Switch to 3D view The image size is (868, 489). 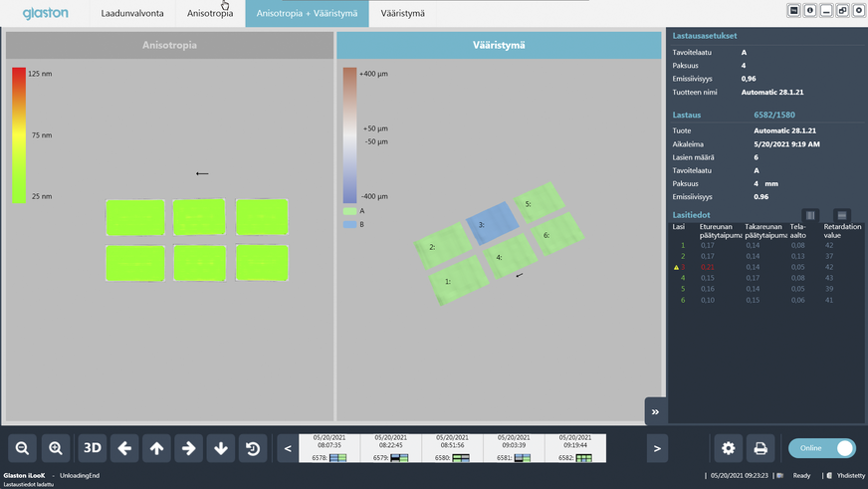click(x=92, y=448)
